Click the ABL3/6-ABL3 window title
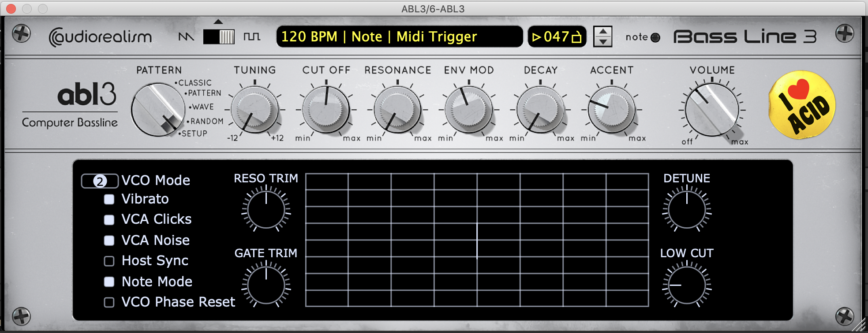The width and height of the screenshot is (868, 333). 433,9
